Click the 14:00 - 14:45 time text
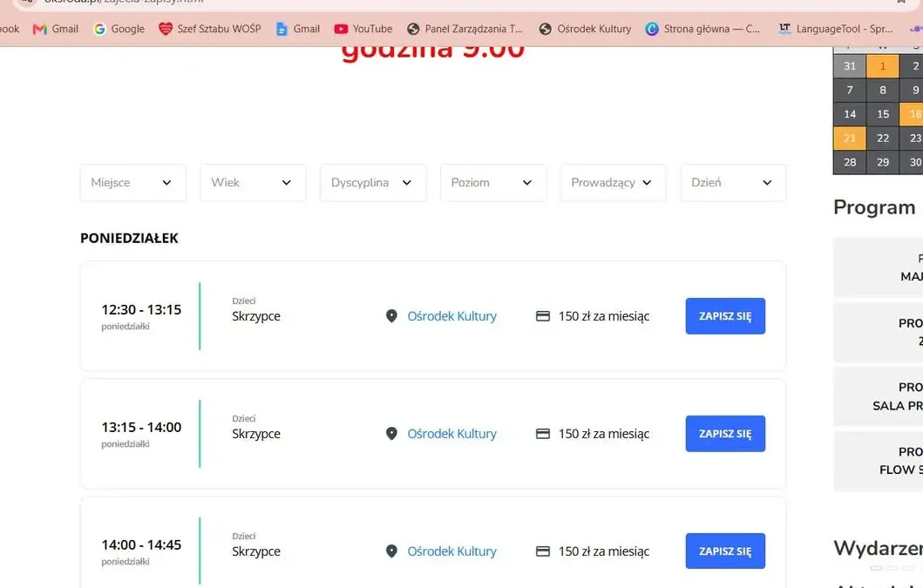 tap(141, 545)
